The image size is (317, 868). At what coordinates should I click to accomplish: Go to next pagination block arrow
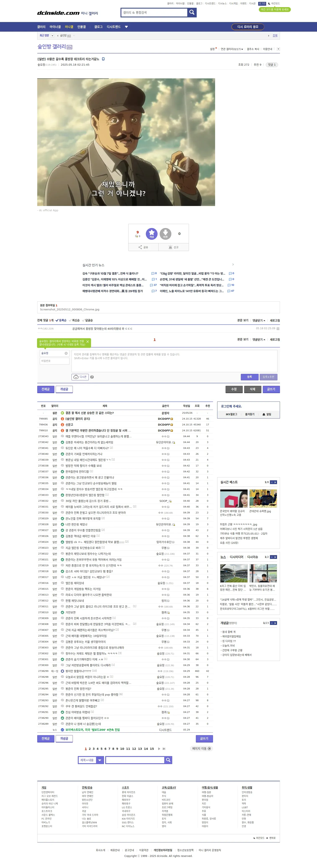pos(159,749)
